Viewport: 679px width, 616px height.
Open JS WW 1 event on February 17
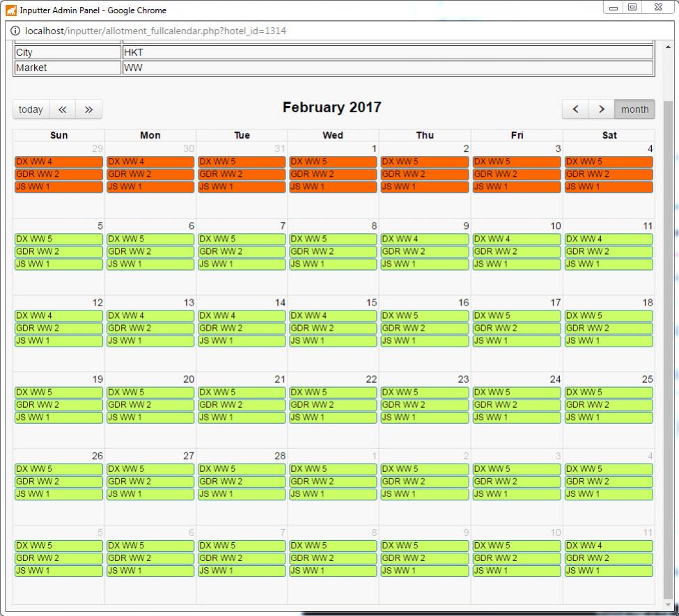click(x=517, y=340)
